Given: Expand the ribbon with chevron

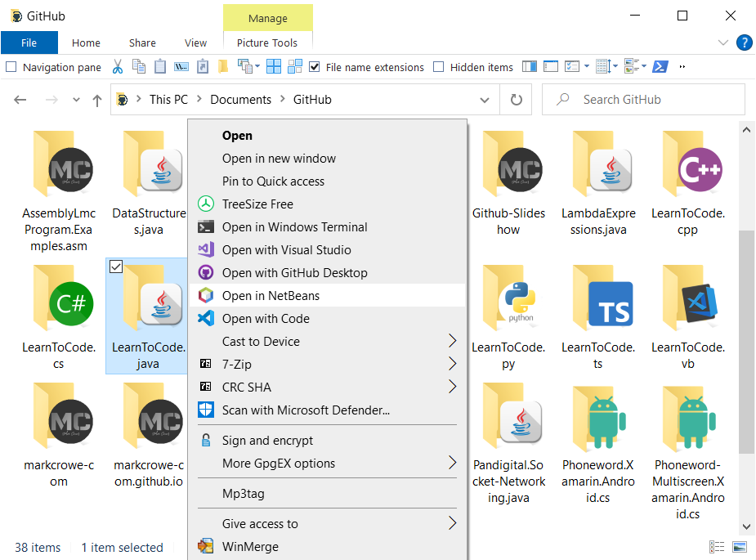Looking at the screenshot, I should point(722,43).
